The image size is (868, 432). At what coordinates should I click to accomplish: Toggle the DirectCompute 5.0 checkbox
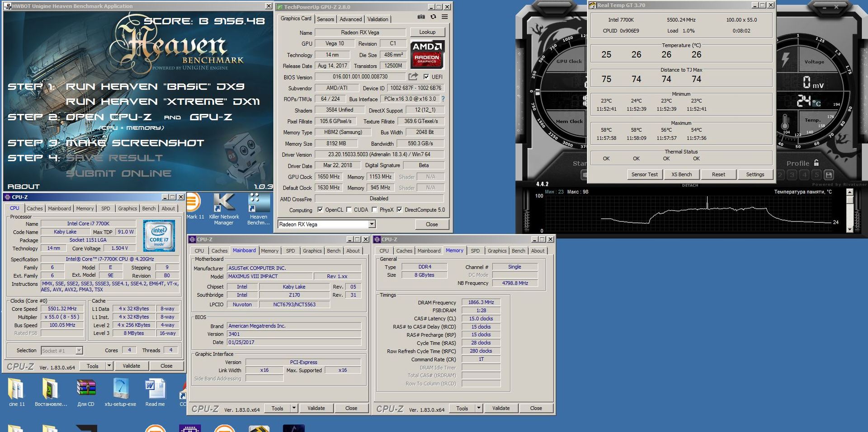pyautogui.click(x=399, y=210)
